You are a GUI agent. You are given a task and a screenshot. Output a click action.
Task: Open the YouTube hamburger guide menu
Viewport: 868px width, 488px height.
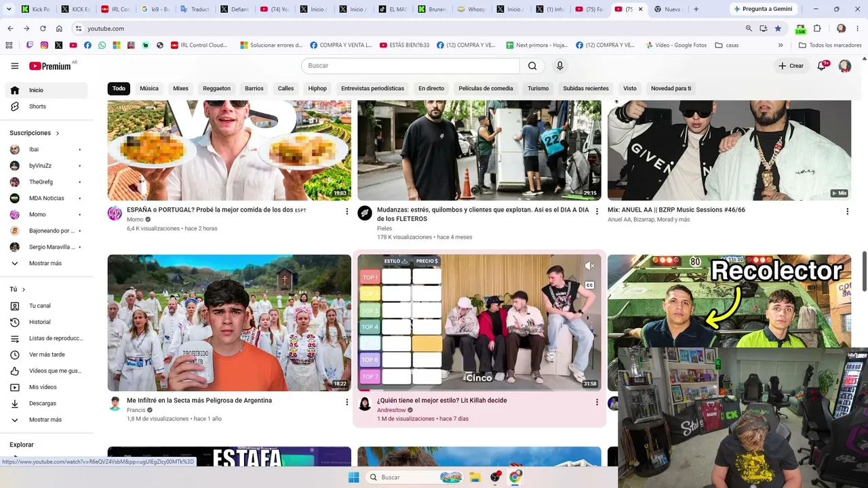15,66
